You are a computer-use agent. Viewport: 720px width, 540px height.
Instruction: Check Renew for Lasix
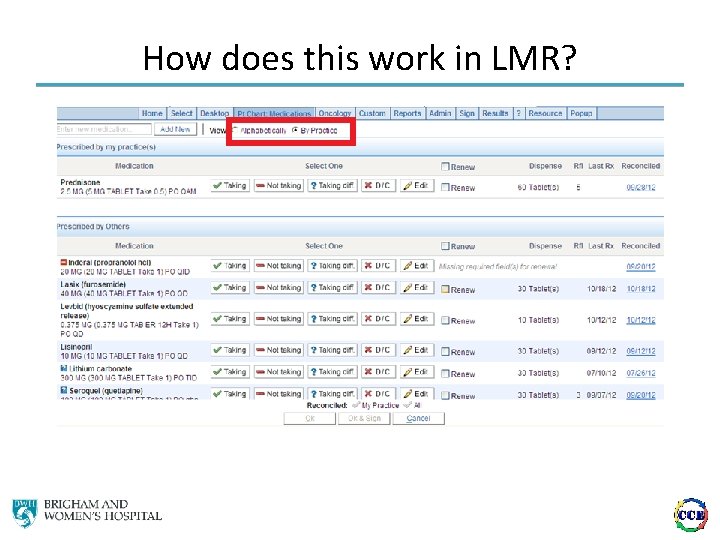tap(445, 289)
